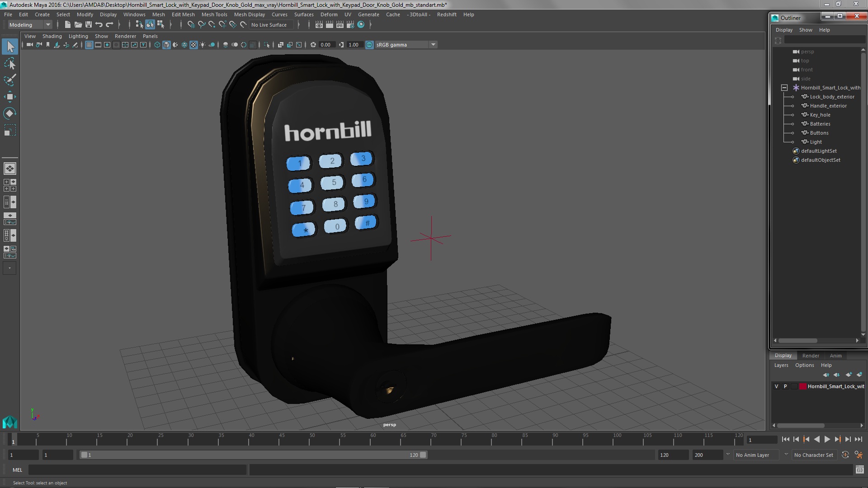Toggle Use all lights icon
The width and height of the screenshot is (868, 488).
tap(203, 45)
